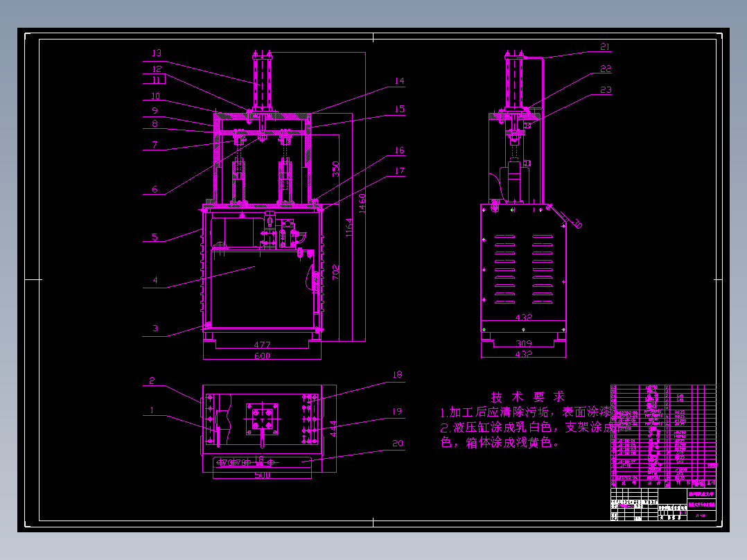Select part callout number 8

click(x=155, y=123)
